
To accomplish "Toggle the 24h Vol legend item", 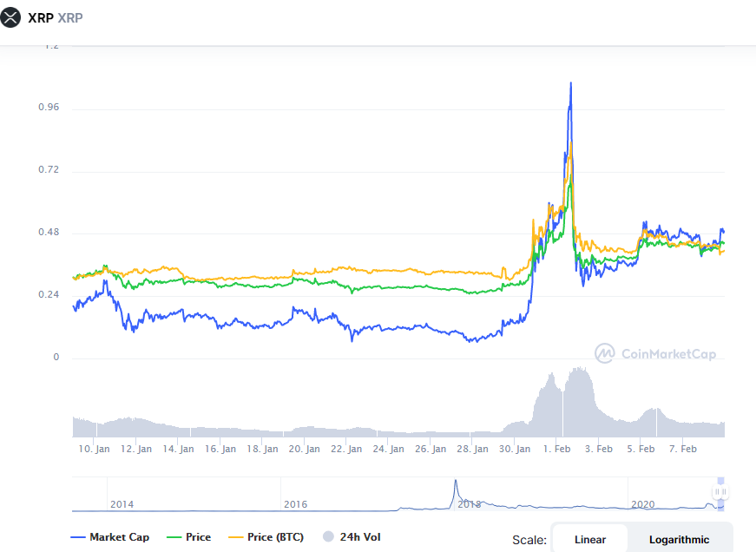I will [x=352, y=537].
